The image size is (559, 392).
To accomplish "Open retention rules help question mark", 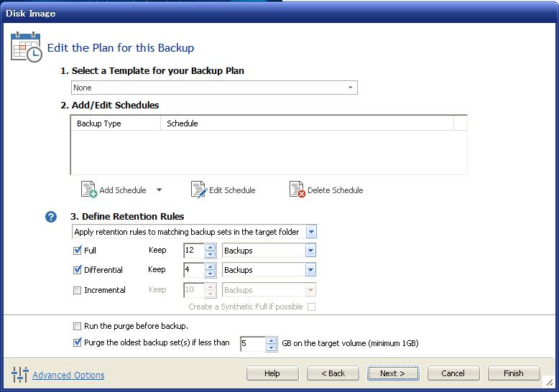I will [x=51, y=217].
